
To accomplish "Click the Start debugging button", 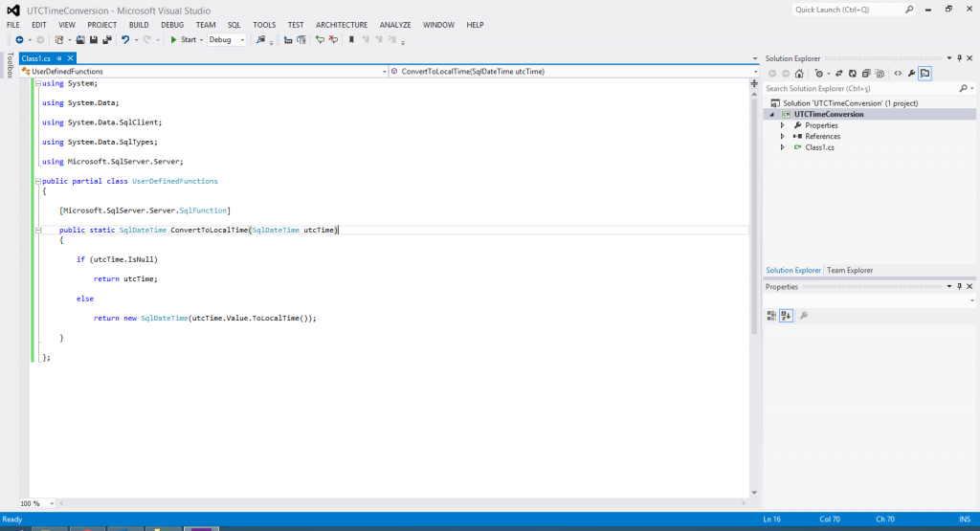I will coord(183,40).
